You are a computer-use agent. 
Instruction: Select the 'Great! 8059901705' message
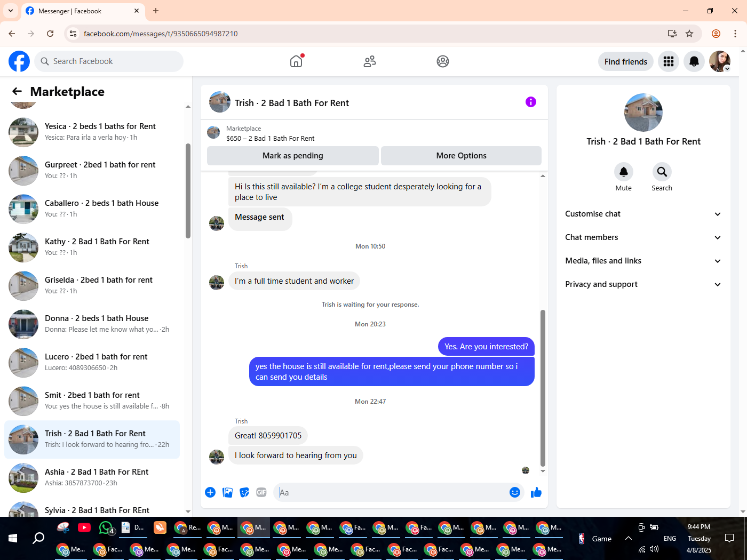268,436
